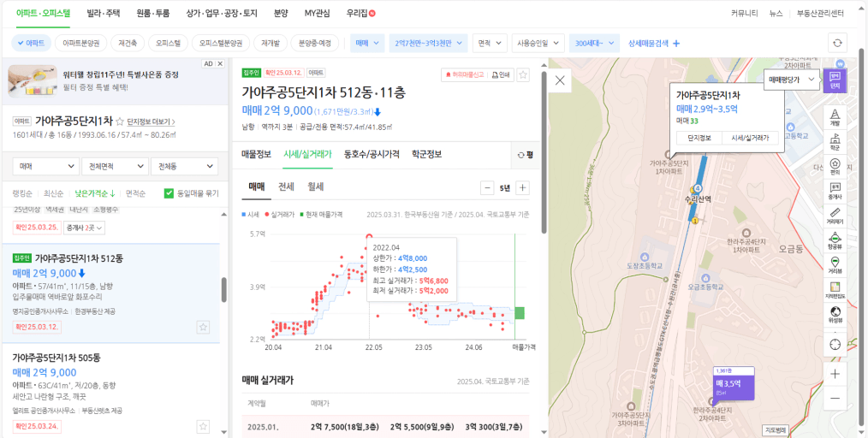This screenshot has height=438, width=868.
Task: Switch to the 학군정보 tab
Action: 427,154
